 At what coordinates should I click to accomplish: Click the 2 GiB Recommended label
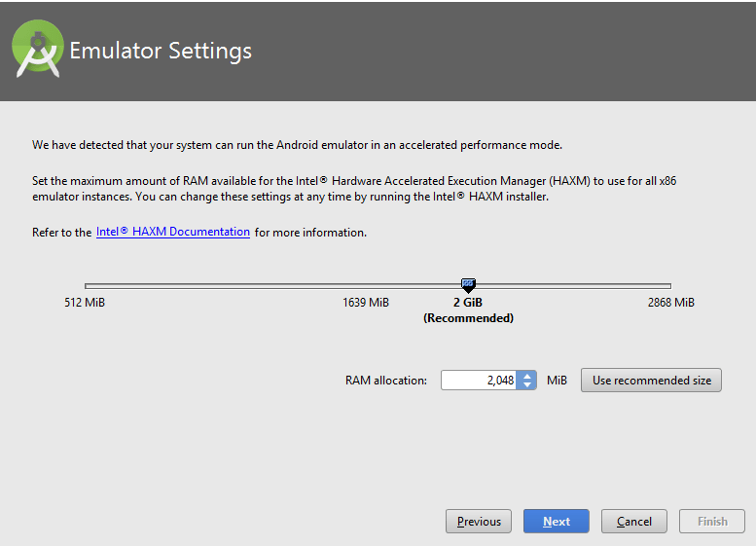[468, 310]
